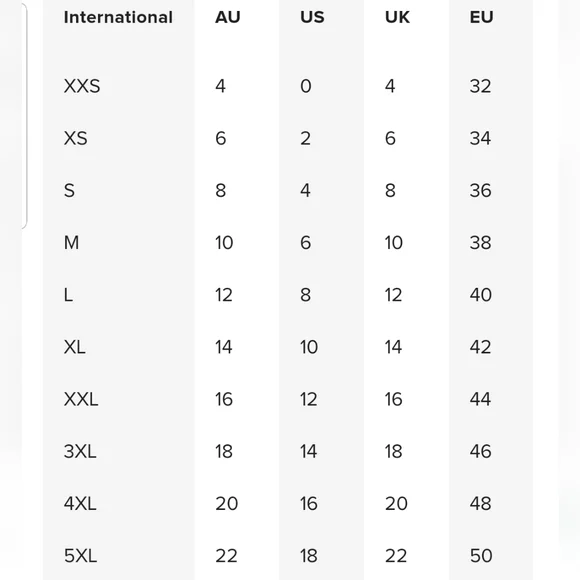Click the AU column header
The image size is (580, 580).
pyautogui.click(x=227, y=17)
